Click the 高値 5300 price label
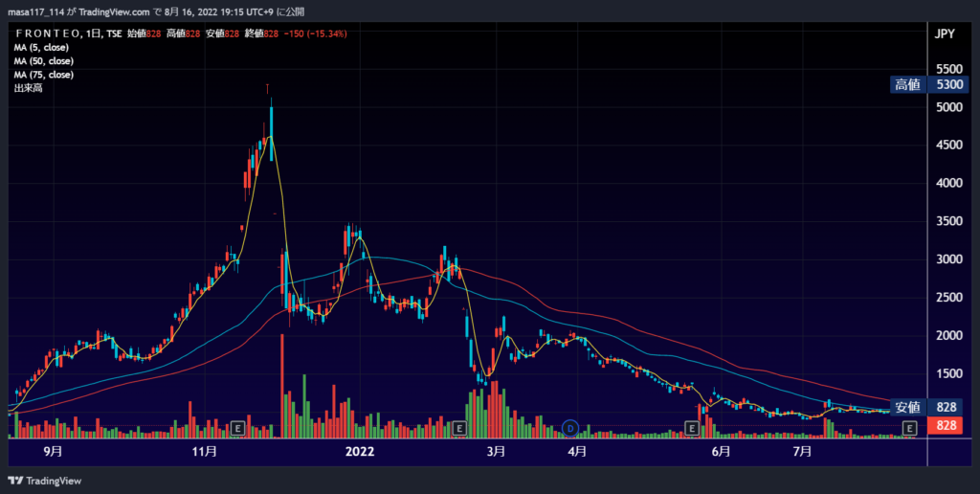 click(x=929, y=84)
